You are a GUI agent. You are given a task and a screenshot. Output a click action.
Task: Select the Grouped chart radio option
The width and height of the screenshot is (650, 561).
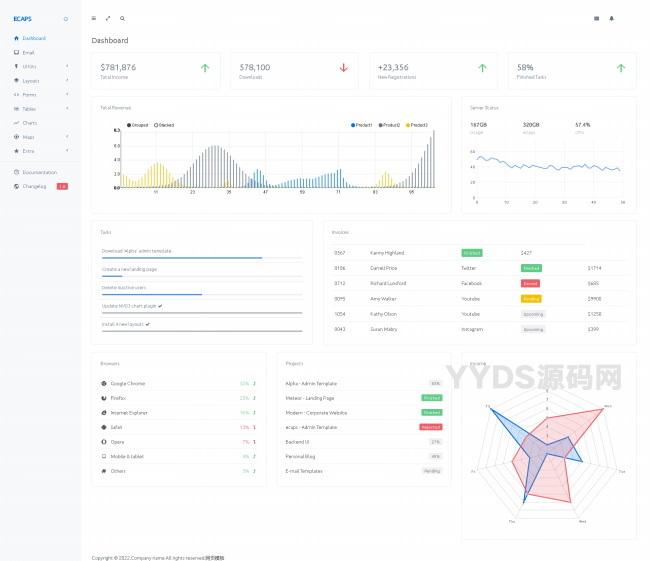(x=130, y=125)
